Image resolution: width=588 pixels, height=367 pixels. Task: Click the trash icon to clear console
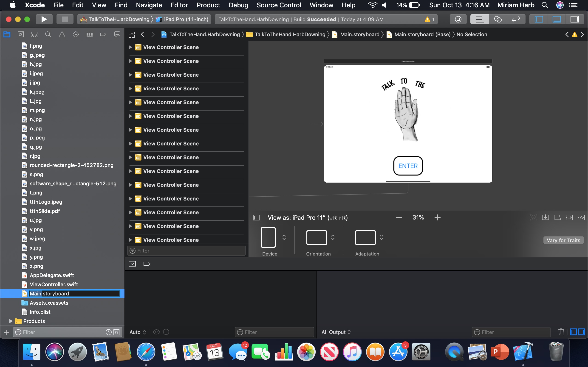[561, 332]
